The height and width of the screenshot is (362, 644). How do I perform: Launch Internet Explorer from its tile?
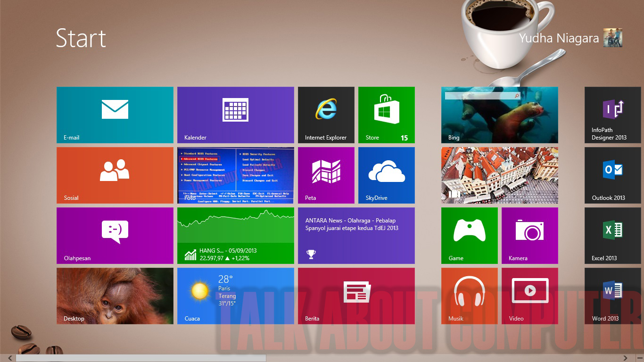pyautogui.click(x=326, y=115)
